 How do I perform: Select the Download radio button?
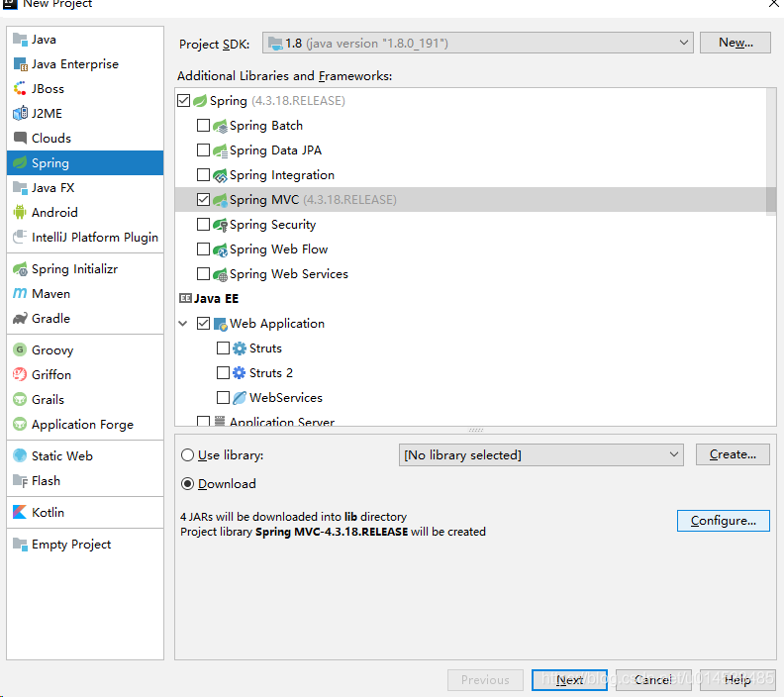point(187,483)
